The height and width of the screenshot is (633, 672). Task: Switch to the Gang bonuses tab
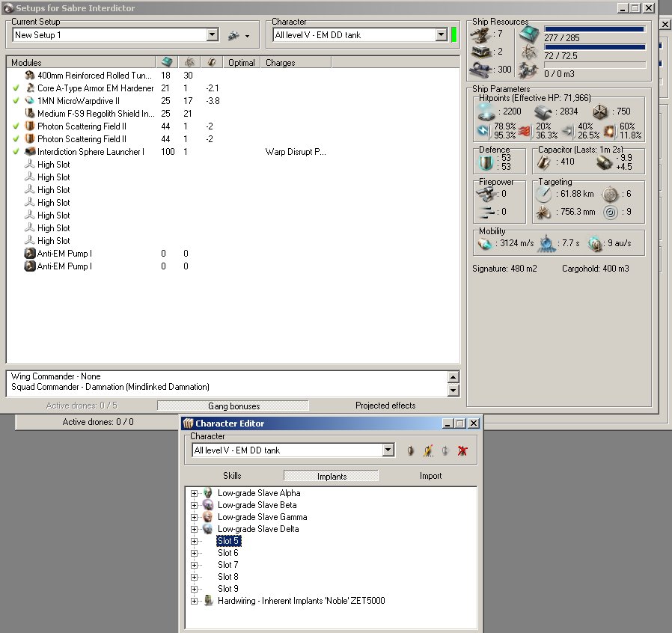click(x=233, y=406)
